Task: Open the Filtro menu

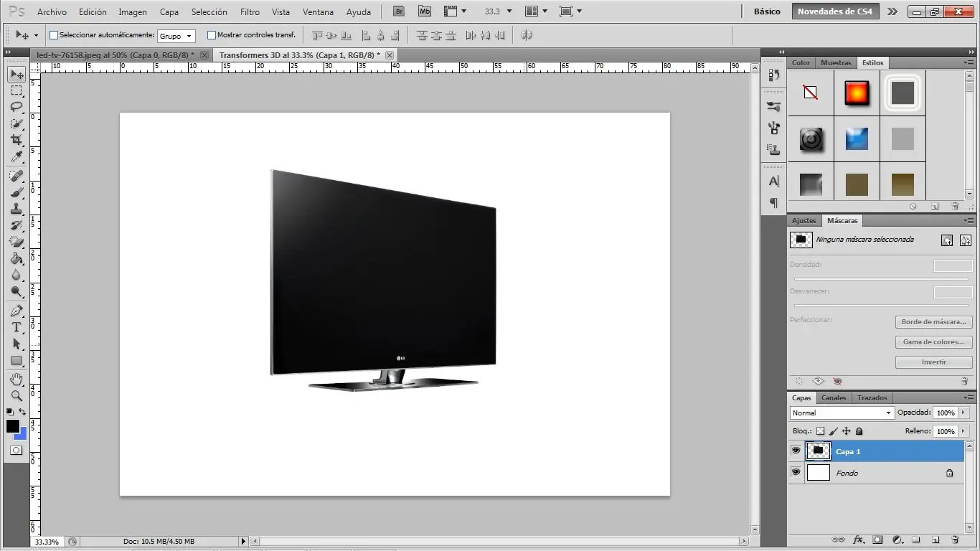Action: (250, 12)
